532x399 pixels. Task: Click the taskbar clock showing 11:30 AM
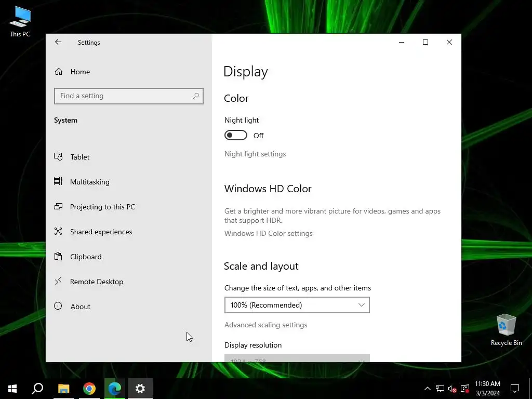click(487, 389)
